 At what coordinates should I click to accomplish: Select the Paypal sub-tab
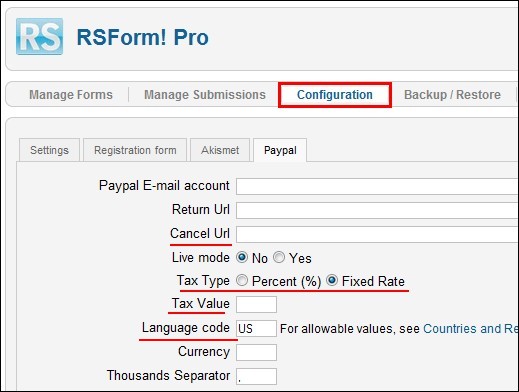coord(280,150)
